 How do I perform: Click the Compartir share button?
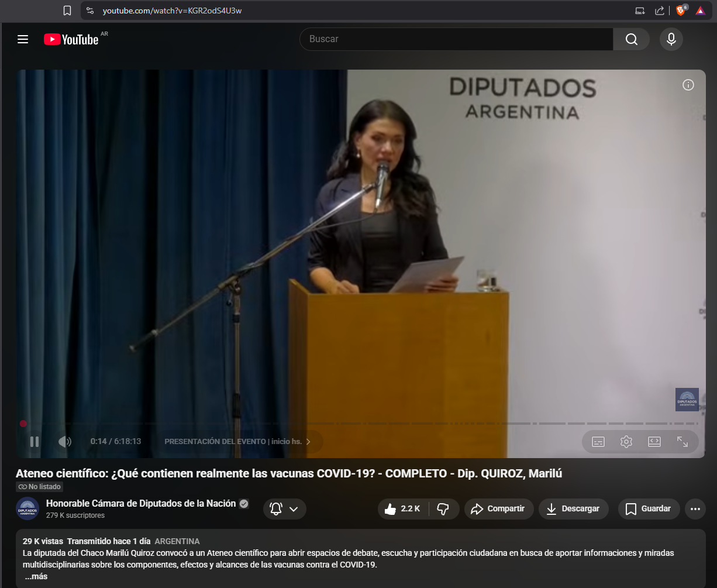(x=498, y=509)
